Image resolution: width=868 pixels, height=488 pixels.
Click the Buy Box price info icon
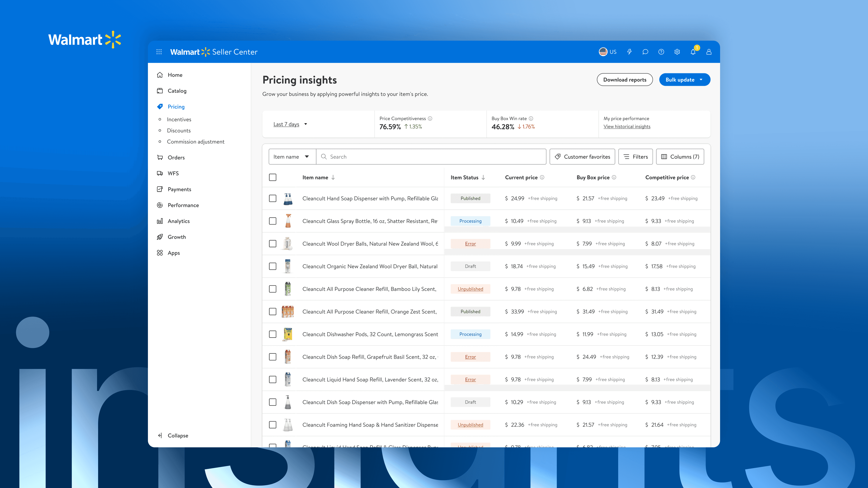coord(614,177)
